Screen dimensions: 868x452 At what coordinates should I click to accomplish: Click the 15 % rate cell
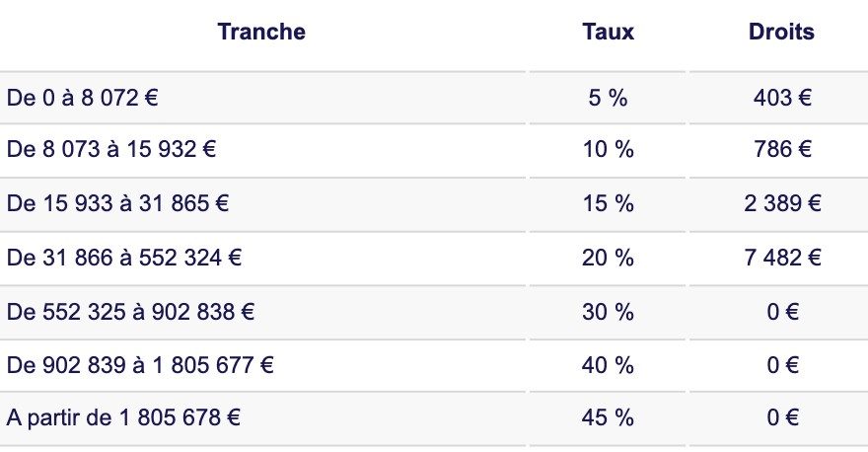[608, 204]
